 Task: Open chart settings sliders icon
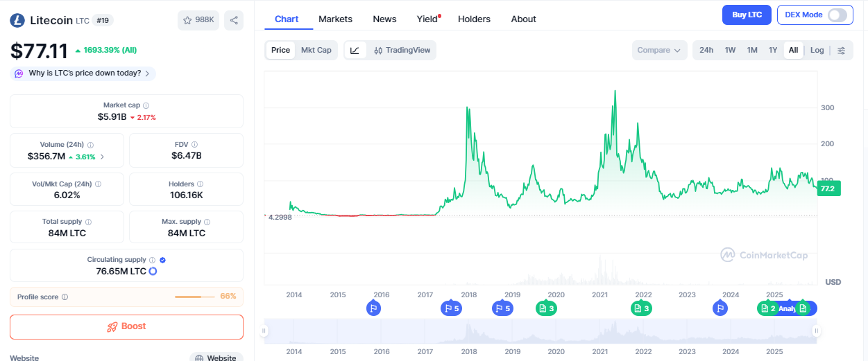842,50
